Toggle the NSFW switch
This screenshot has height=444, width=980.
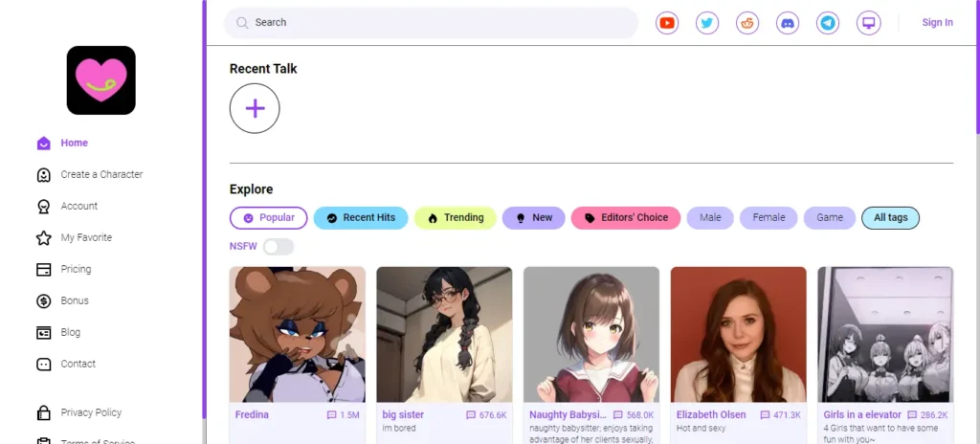click(x=278, y=246)
